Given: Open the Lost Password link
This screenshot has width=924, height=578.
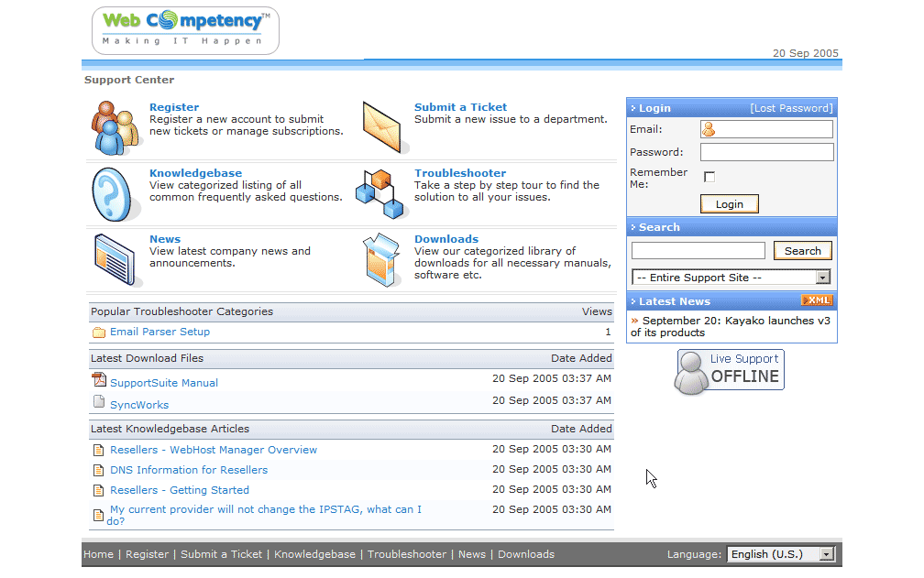Looking at the screenshot, I should click(x=791, y=108).
